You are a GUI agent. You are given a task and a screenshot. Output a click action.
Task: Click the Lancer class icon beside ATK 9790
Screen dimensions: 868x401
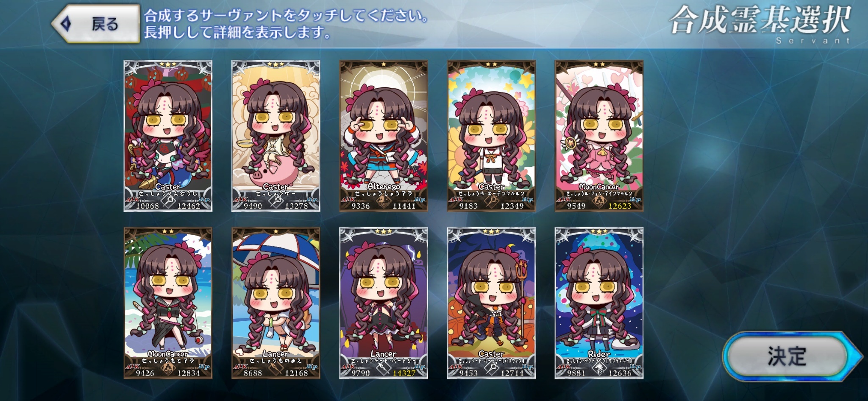384,369
